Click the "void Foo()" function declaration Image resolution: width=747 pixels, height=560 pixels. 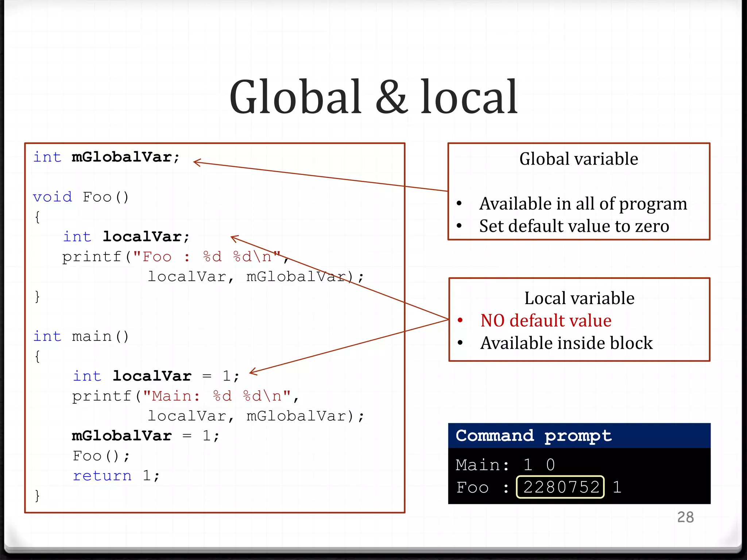(81, 197)
